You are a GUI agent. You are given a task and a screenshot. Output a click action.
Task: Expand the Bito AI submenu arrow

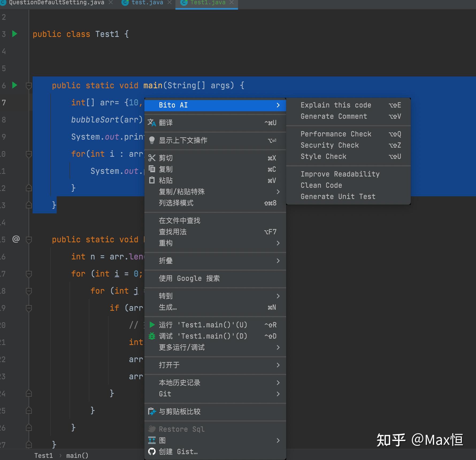click(x=278, y=105)
